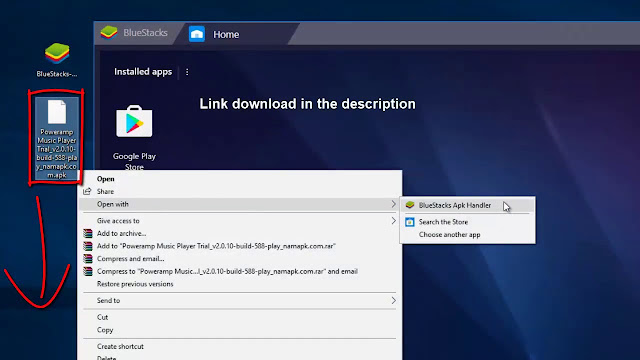Screen dimensions: 640x360
Task: Choose Share in context menu
Action: [x=105, y=191]
